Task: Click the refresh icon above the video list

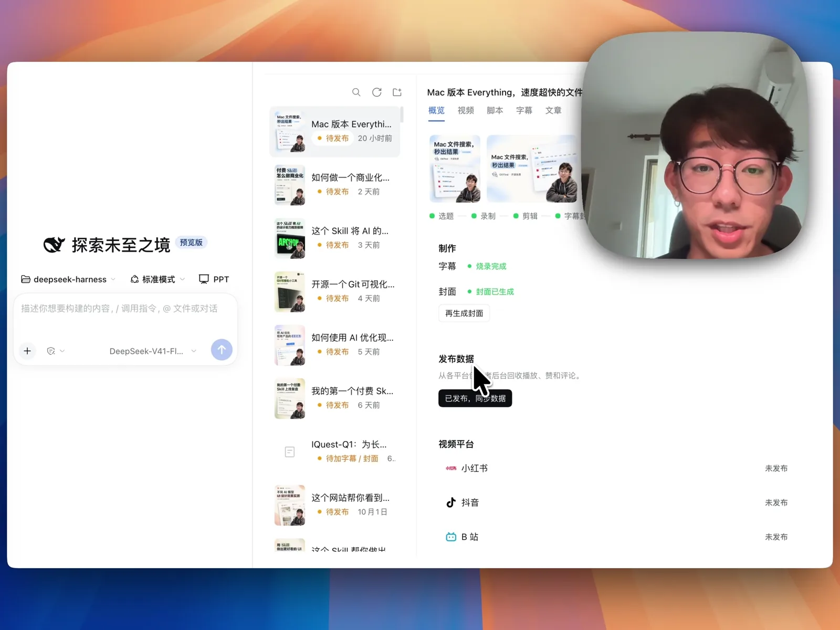Action: tap(377, 92)
